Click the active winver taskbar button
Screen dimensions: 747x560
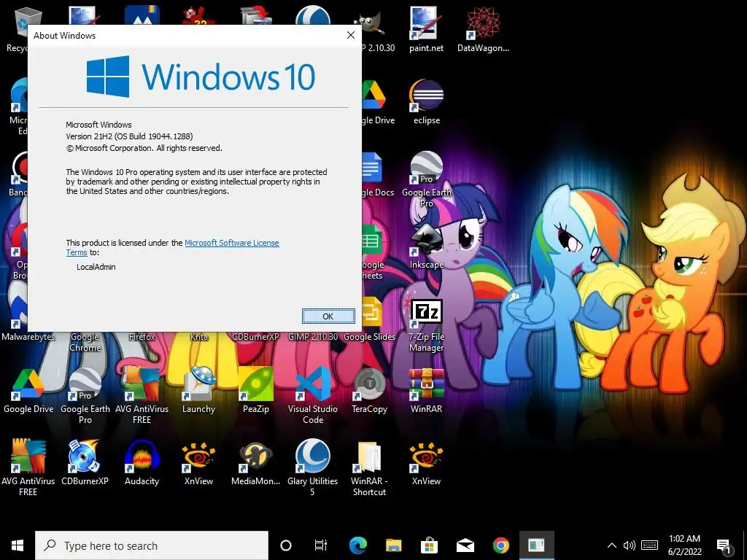coord(536,545)
